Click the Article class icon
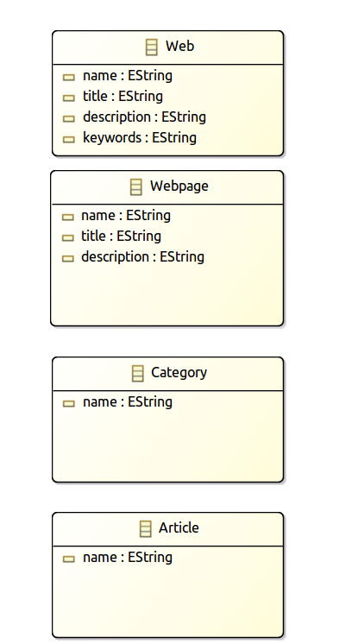Screen dimensions: 352x644 point(145,528)
